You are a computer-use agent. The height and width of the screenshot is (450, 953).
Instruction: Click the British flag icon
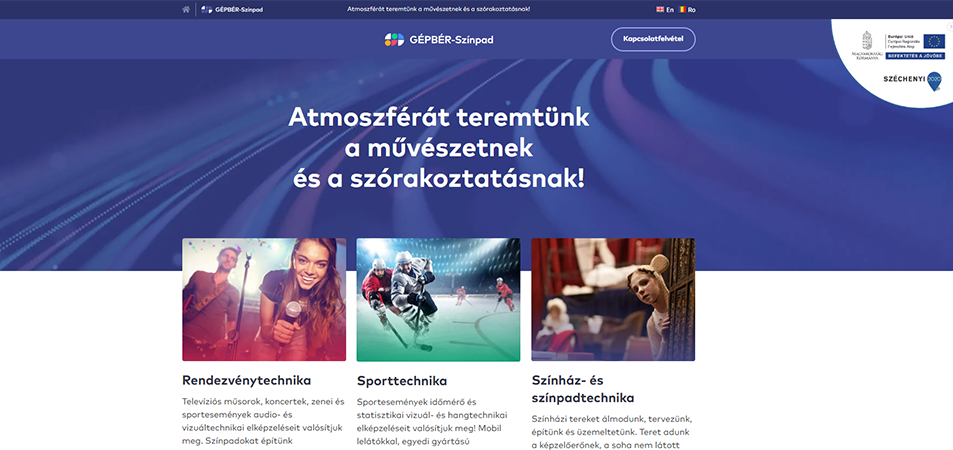(x=660, y=10)
